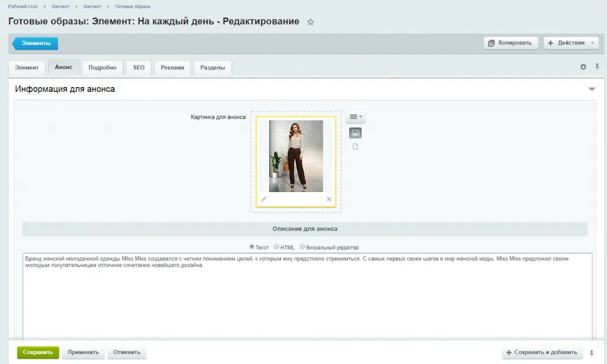Click the favorites star next to the page title

tap(311, 22)
